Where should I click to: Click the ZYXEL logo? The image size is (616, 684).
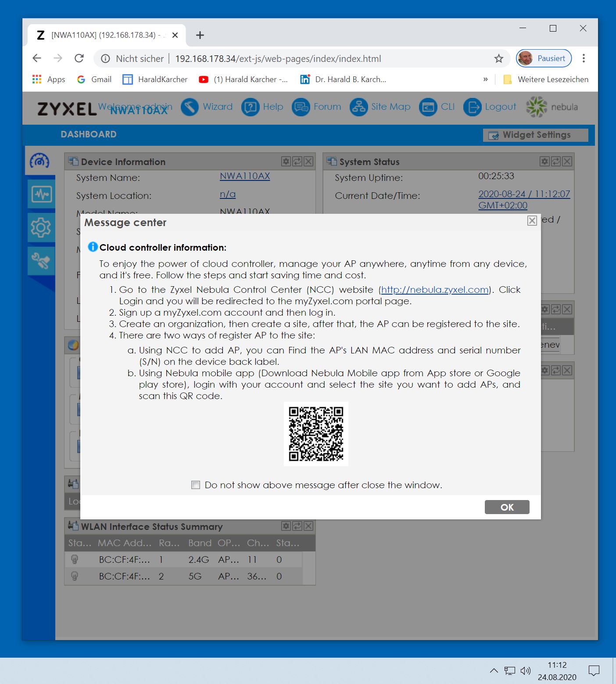point(67,109)
